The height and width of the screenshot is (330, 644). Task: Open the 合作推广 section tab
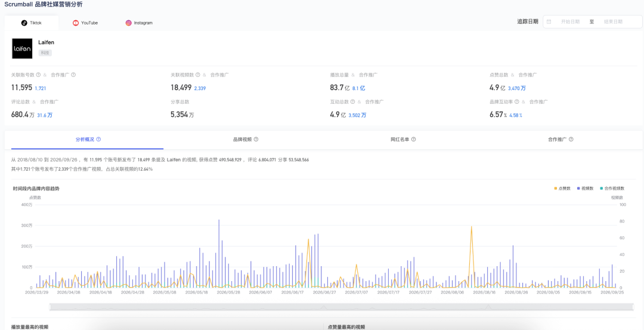(x=560, y=140)
